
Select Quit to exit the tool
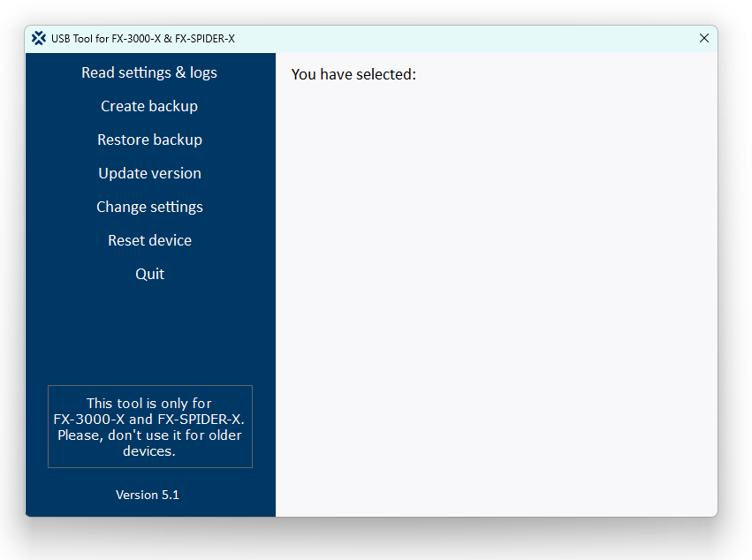tap(148, 274)
